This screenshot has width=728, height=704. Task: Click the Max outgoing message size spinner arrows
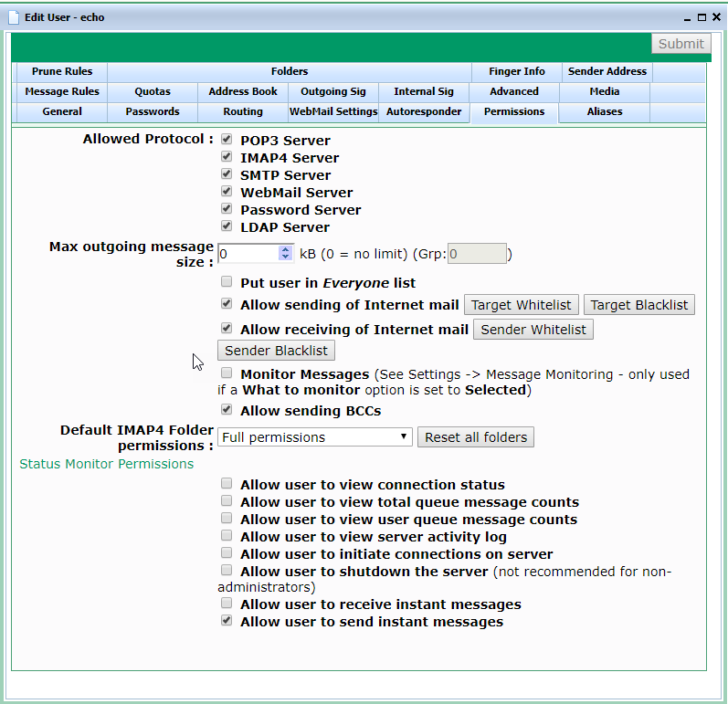click(285, 253)
